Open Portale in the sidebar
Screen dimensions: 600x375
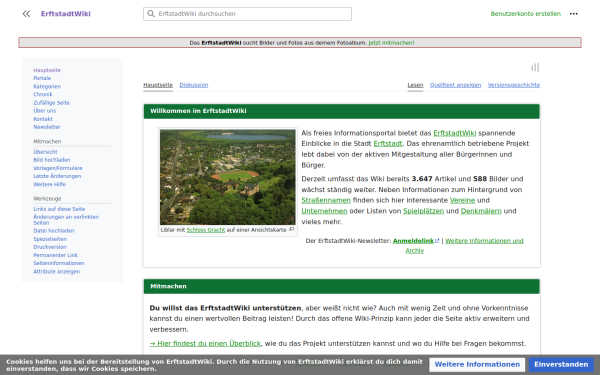tap(42, 78)
